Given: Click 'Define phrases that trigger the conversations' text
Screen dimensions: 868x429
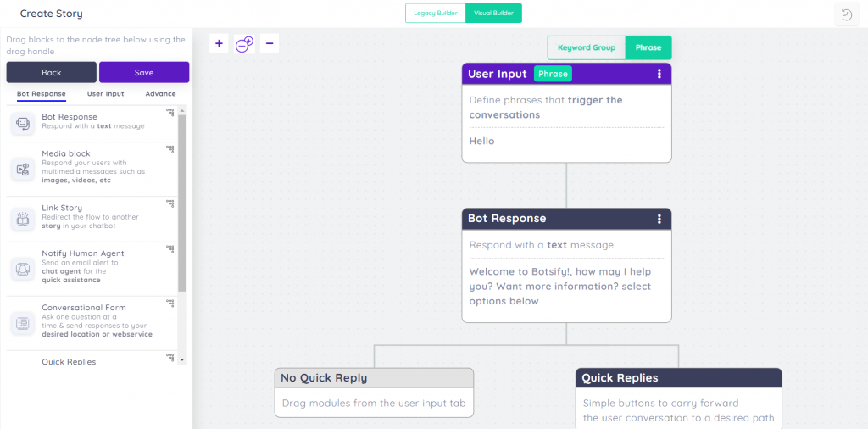Looking at the screenshot, I should pyautogui.click(x=546, y=108).
